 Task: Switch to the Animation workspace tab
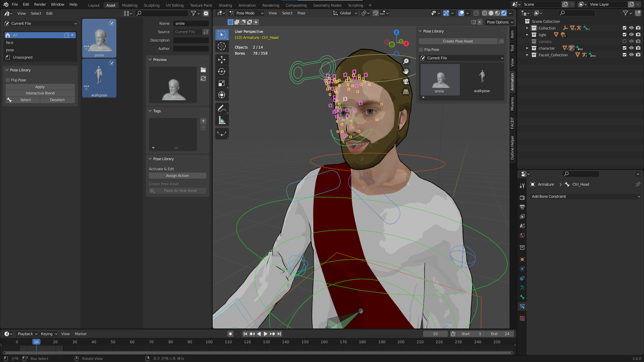(247, 5)
